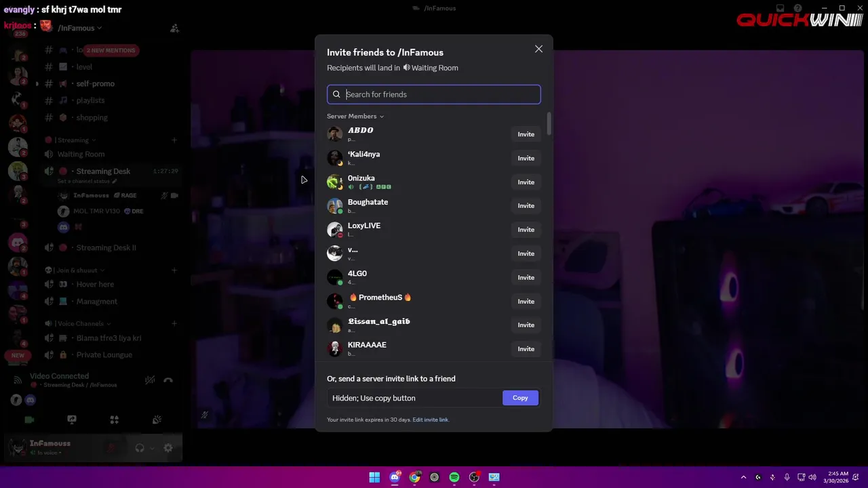
Task: Open Google Chrome from the taskbar
Action: [x=414, y=477]
